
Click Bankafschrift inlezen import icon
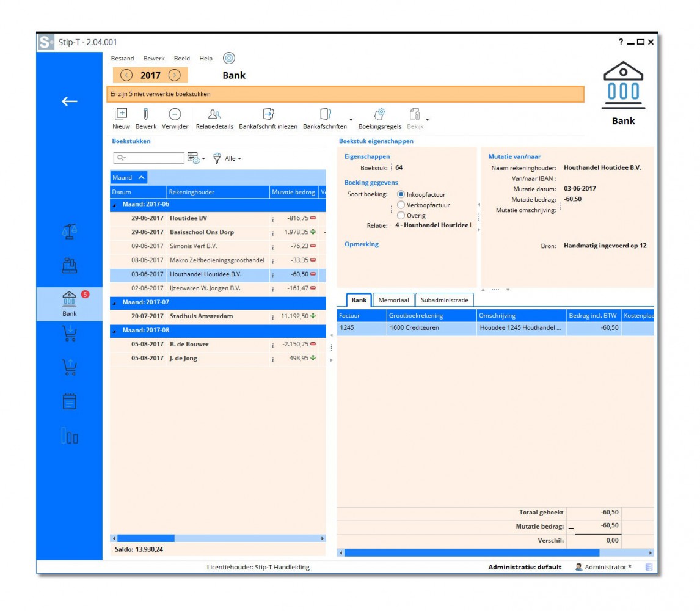[268, 114]
